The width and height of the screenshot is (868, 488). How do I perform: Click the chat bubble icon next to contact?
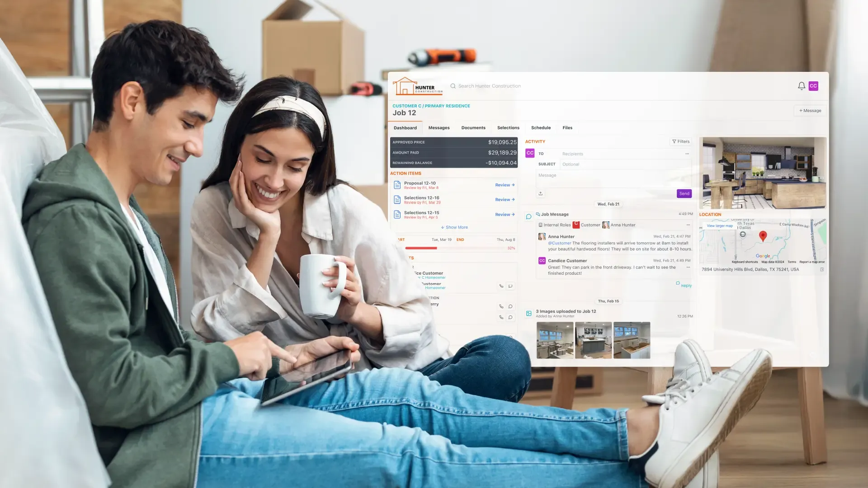point(510,286)
